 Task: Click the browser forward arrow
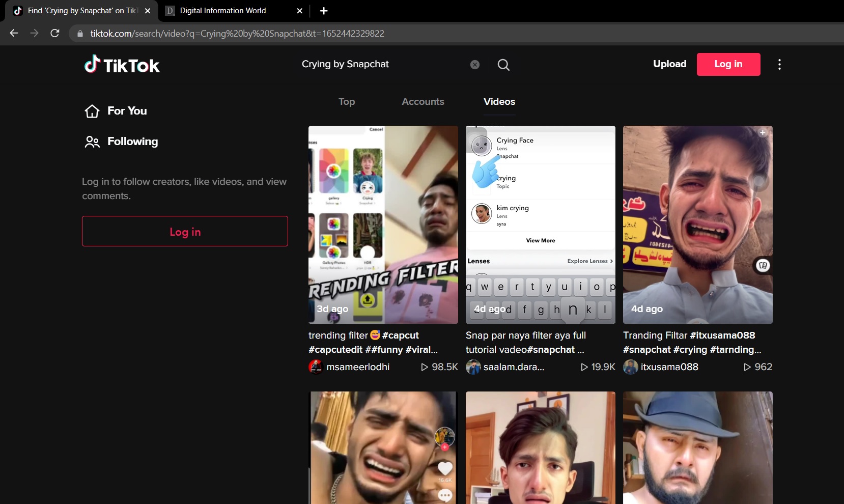point(34,33)
